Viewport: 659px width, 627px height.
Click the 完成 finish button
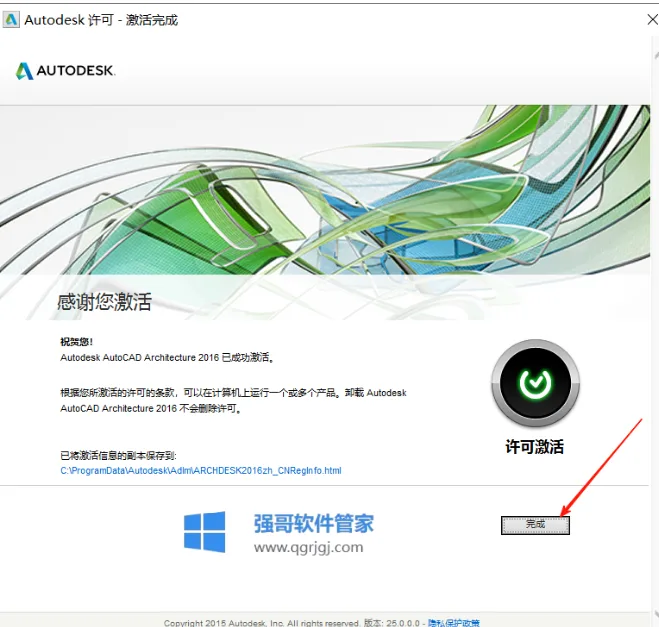point(535,525)
